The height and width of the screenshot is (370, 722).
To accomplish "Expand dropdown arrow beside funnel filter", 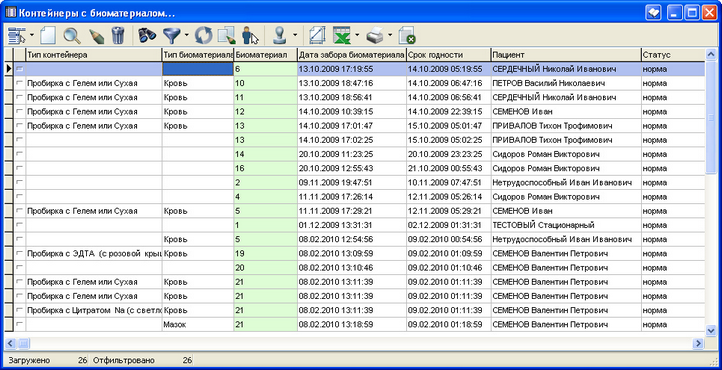I will pyautogui.click(x=186, y=35).
